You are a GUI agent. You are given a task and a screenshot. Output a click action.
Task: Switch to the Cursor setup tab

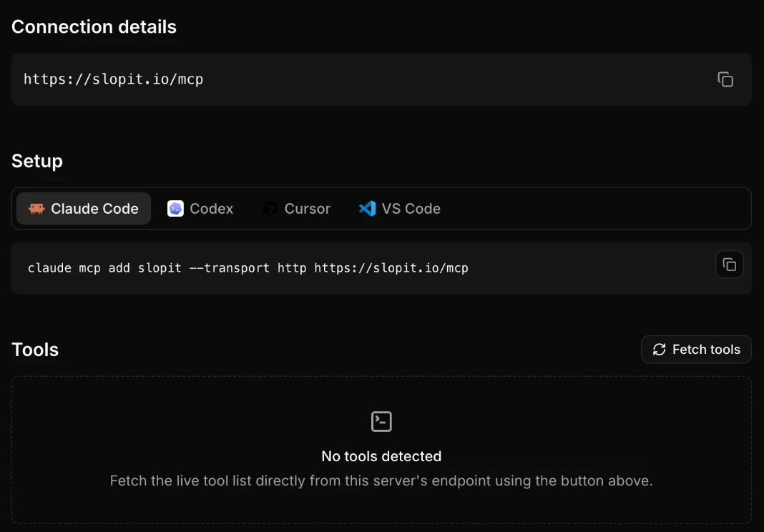click(x=297, y=209)
